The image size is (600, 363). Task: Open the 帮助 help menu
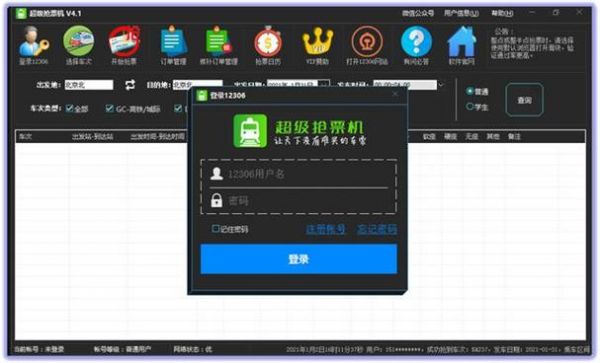pos(502,13)
